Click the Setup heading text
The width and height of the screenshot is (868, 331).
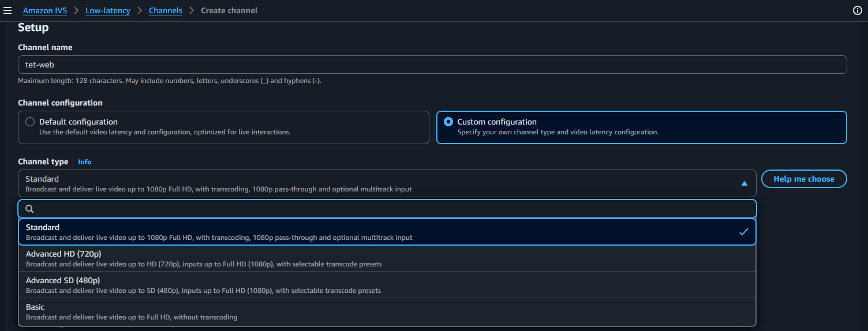33,28
